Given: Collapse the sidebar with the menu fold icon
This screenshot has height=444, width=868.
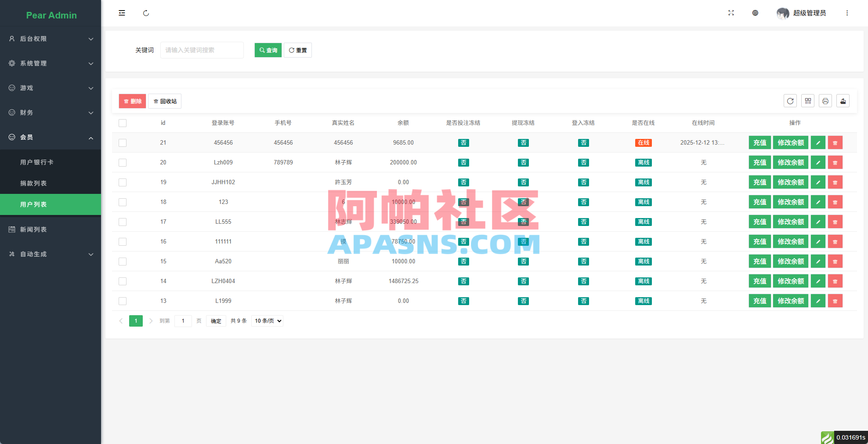Looking at the screenshot, I should 122,13.
